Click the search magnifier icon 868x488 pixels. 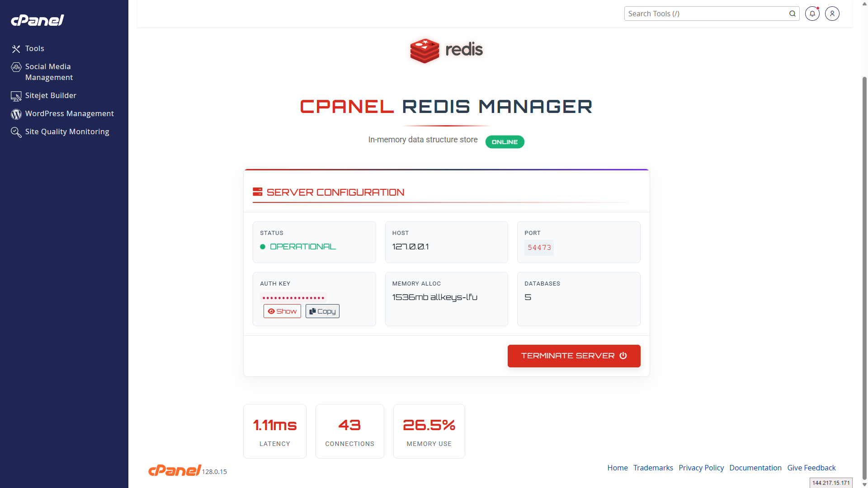click(x=792, y=14)
